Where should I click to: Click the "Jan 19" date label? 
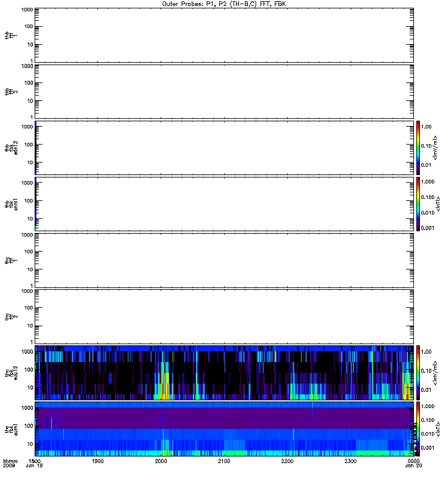click(34, 465)
